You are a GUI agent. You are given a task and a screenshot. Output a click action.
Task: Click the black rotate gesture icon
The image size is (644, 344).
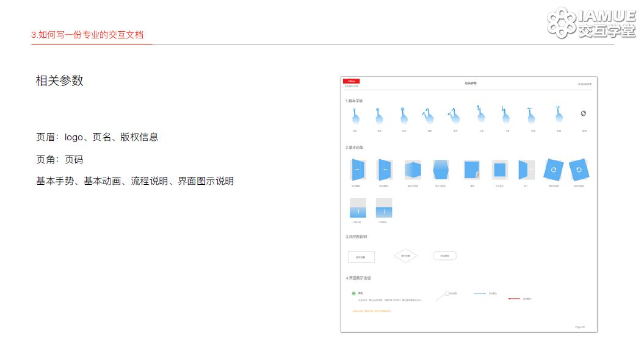(583, 113)
